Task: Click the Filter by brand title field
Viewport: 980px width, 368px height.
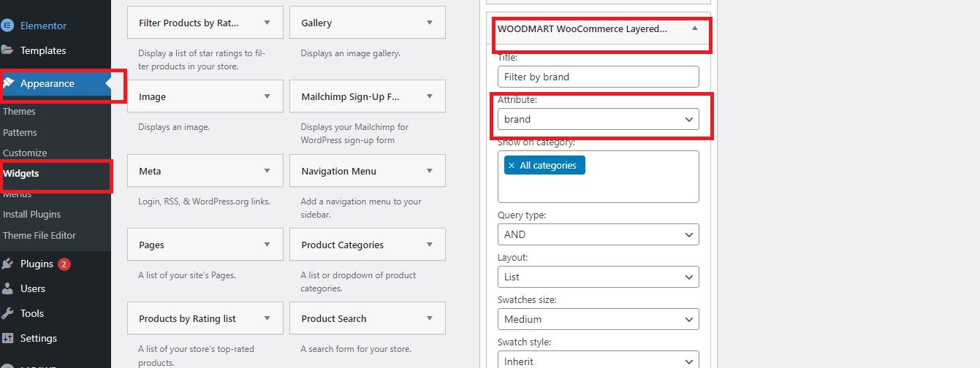Action: (x=599, y=77)
